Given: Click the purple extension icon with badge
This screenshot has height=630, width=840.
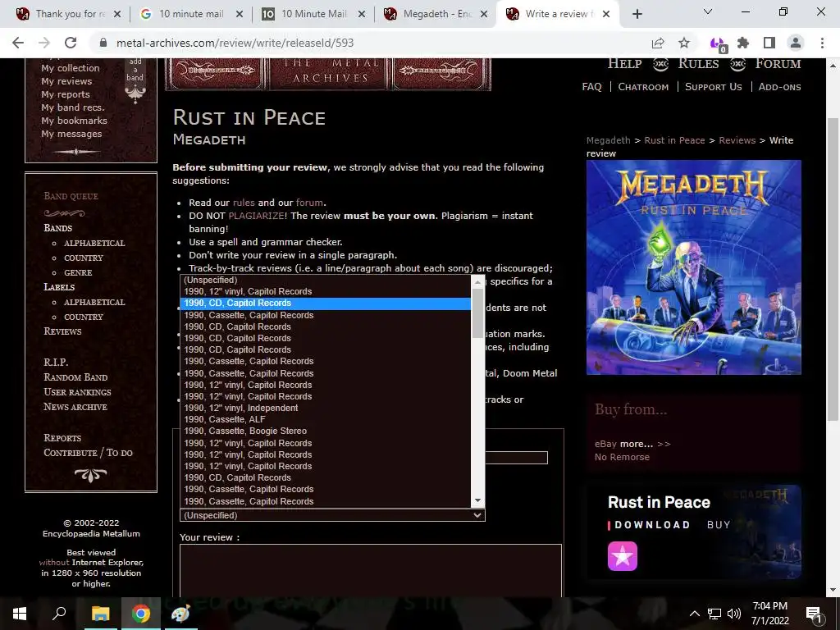Looking at the screenshot, I should coord(718,44).
